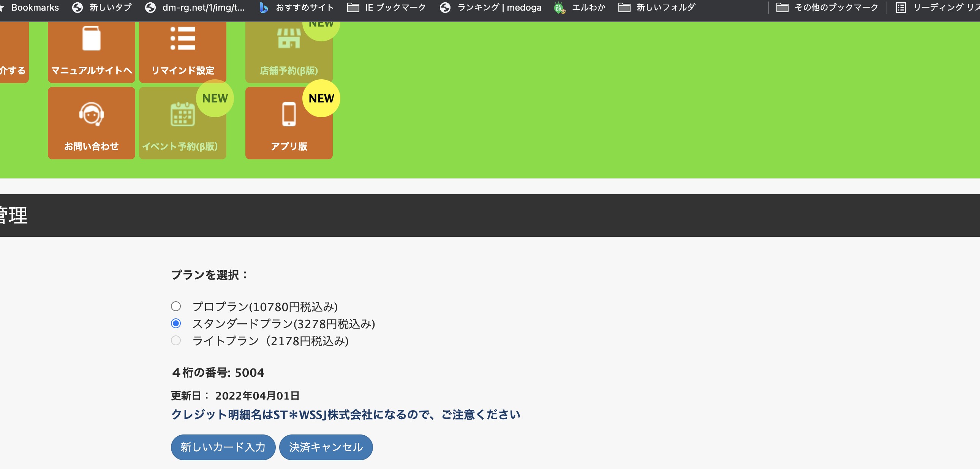Expand the 新しいフォルダ bookmark folder
The height and width of the screenshot is (469, 980).
(657, 8)
